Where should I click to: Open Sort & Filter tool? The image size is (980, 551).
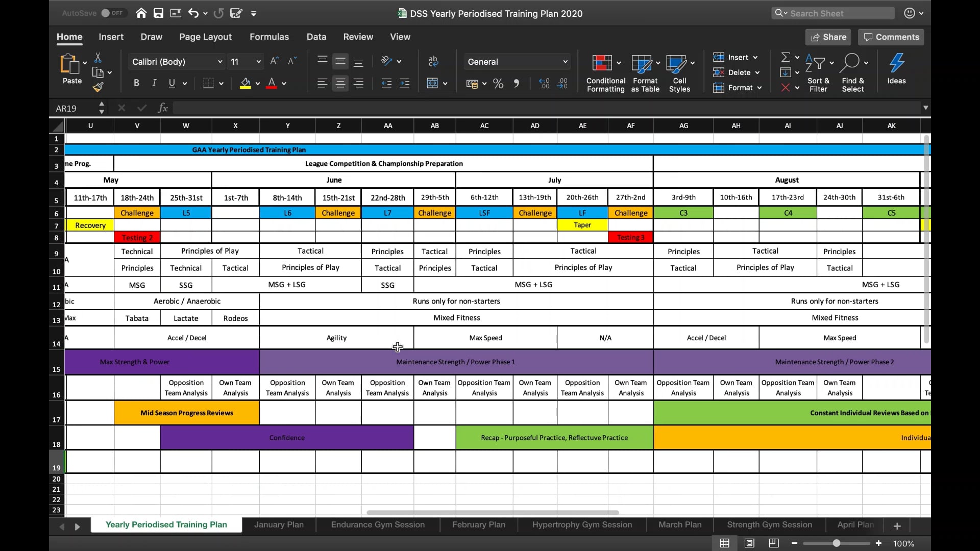click(x=819, y=71)
